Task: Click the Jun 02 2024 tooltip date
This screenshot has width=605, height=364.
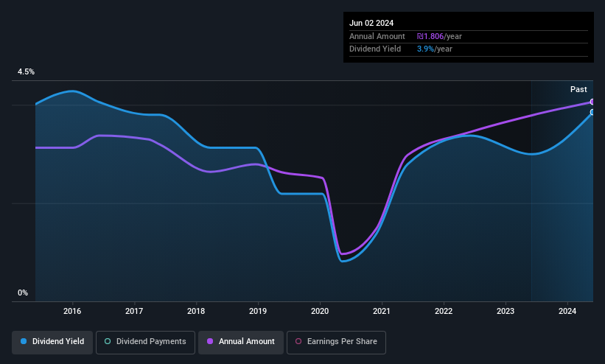Action: pos(371,23)
